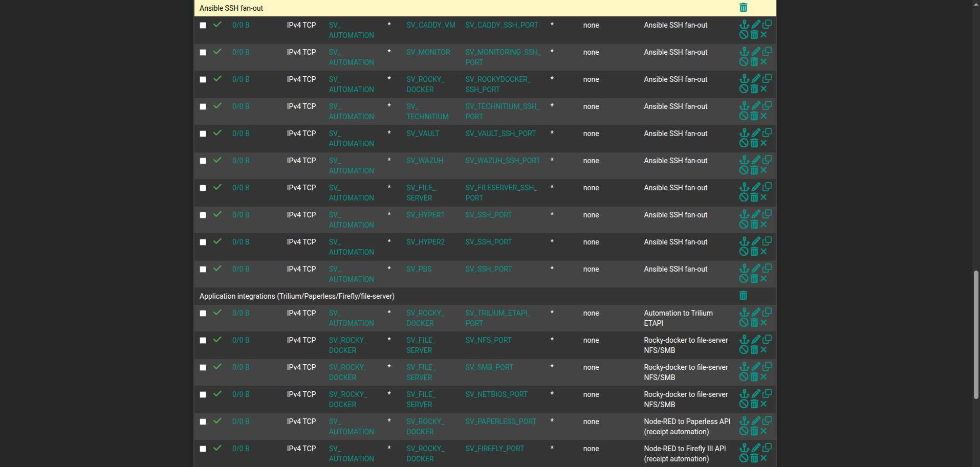Open the SV_HYPER2 alias link
This screenshot has width=980, height=467.
425,242
